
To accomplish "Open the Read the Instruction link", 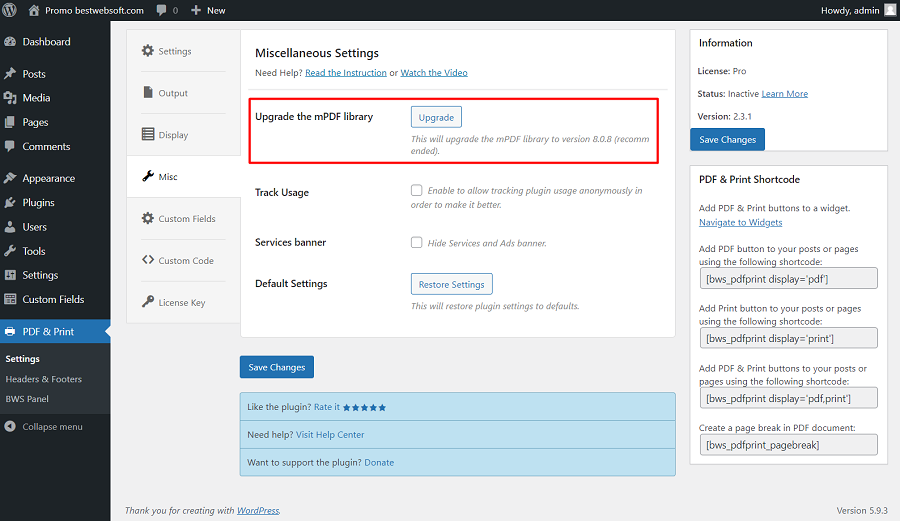I will pyautogui.click(x=346, y=73).
